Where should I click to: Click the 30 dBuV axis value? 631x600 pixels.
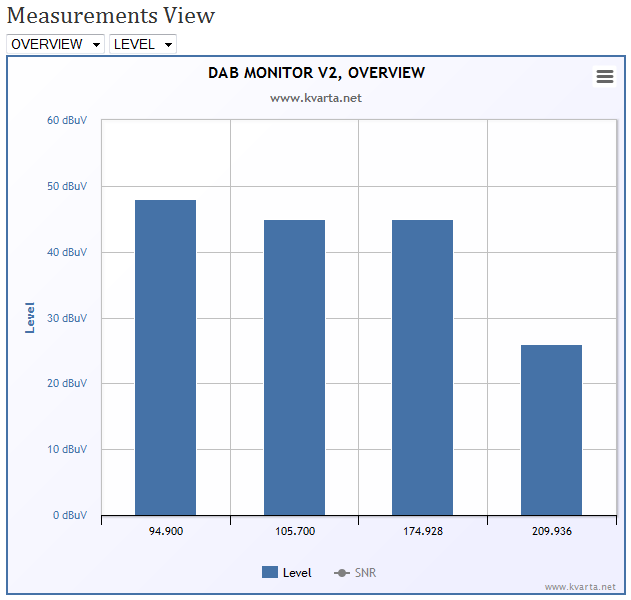click(x=67, y=318)
